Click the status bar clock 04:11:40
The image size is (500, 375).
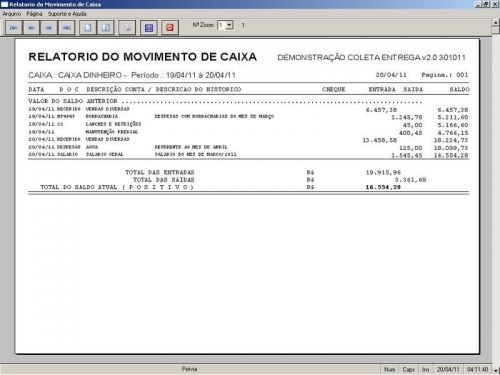tap(477, 370)
